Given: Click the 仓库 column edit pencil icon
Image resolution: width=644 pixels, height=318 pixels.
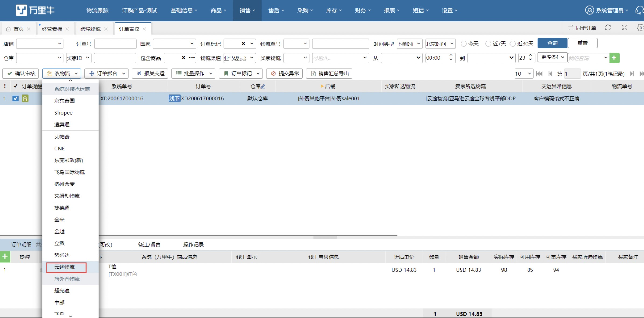Looking at the screenshot, I should pos(263,86).
